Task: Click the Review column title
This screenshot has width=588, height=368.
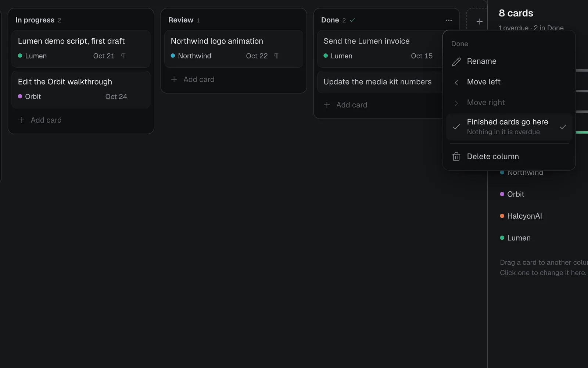Action: (x=181, y=20)
